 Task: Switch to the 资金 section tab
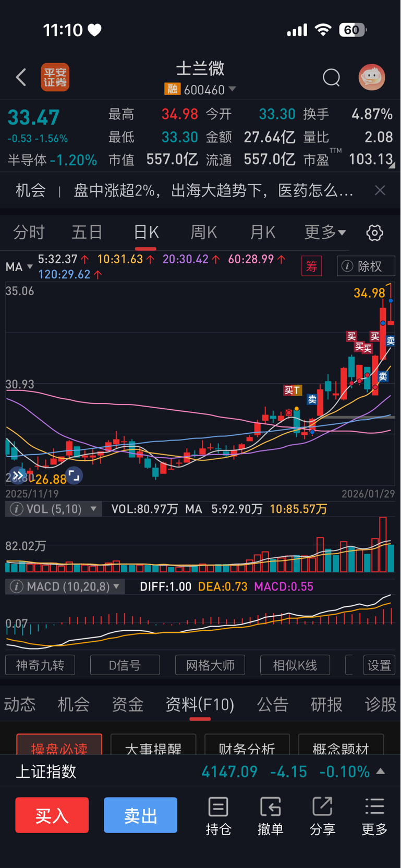click(128, 705)
